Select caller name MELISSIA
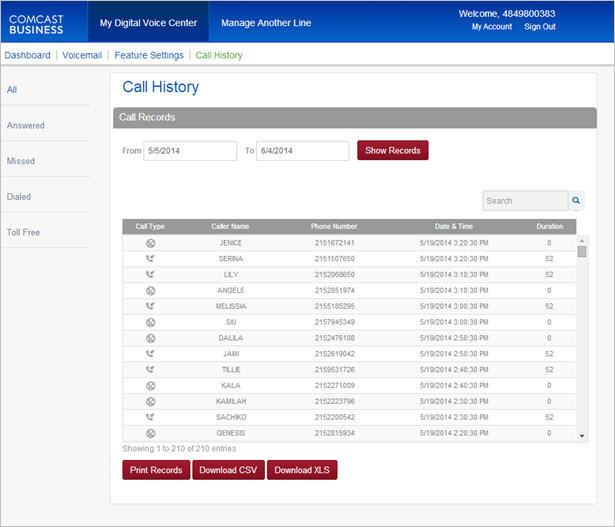 (231, 306)
